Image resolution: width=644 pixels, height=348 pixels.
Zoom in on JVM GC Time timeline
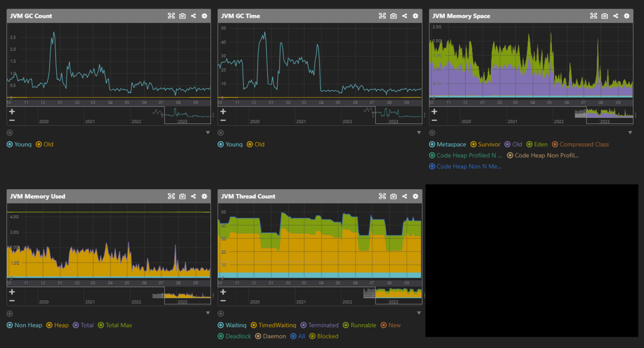(x=223, y=112)
